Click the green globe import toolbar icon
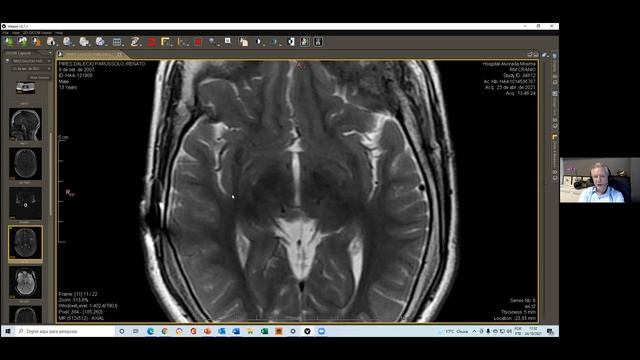 [x=22, y=42]
